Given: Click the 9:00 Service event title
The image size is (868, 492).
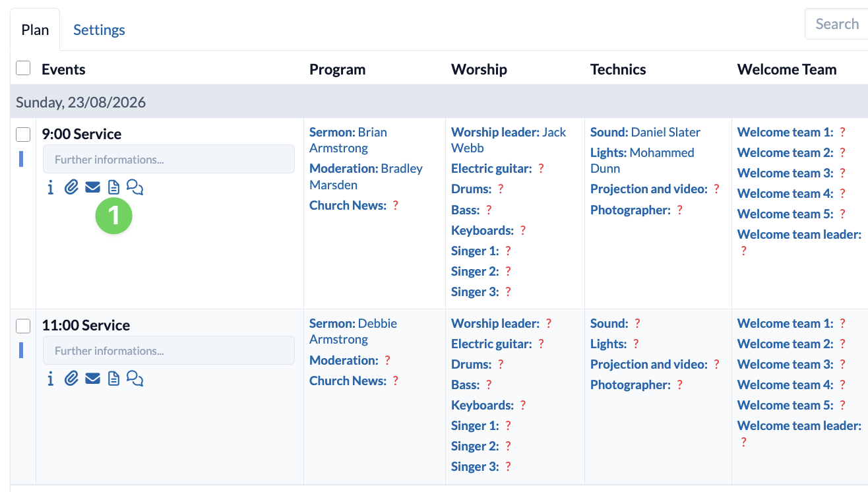Looking at the screenshot, I should pos(82,134).
